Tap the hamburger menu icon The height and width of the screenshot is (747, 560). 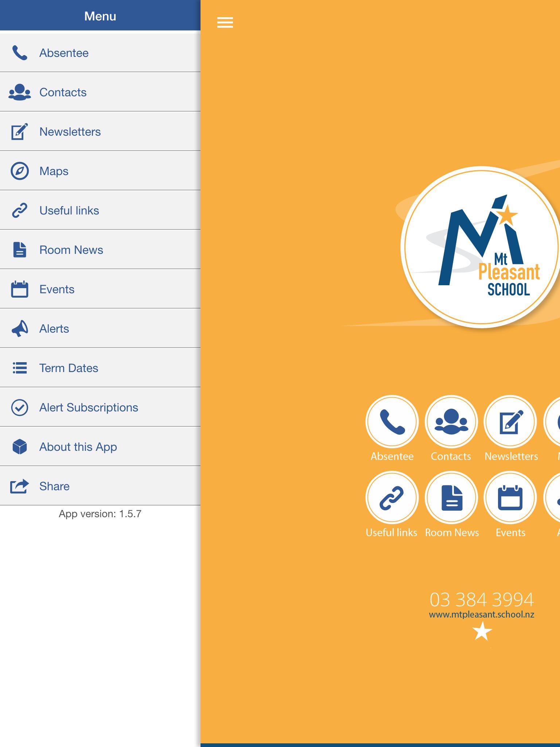tap(225, 22)
